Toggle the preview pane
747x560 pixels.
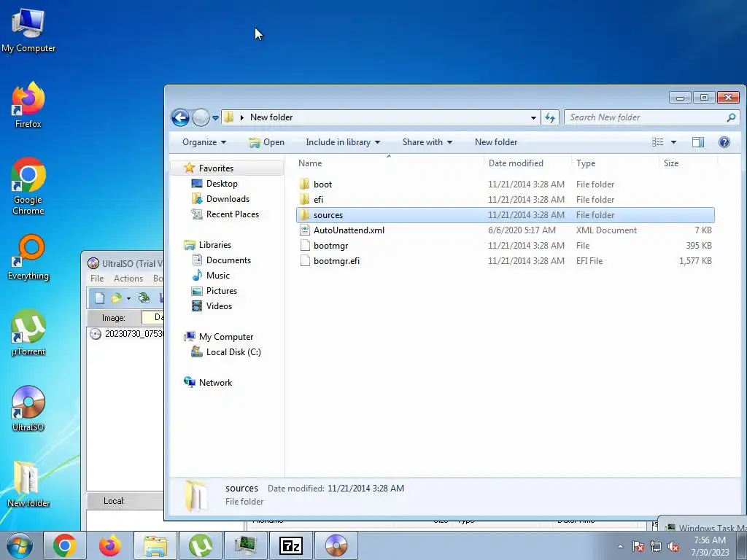698,142
